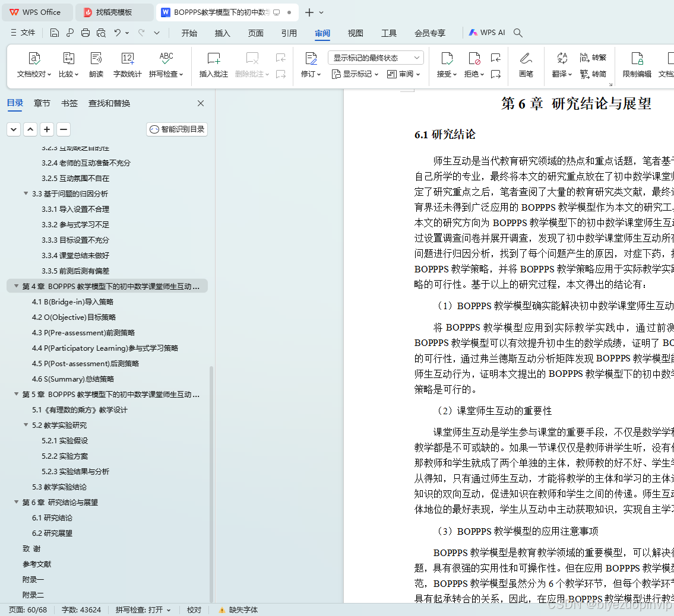
Task: Open 显示标记 dropdown
Action: [355, 74]
